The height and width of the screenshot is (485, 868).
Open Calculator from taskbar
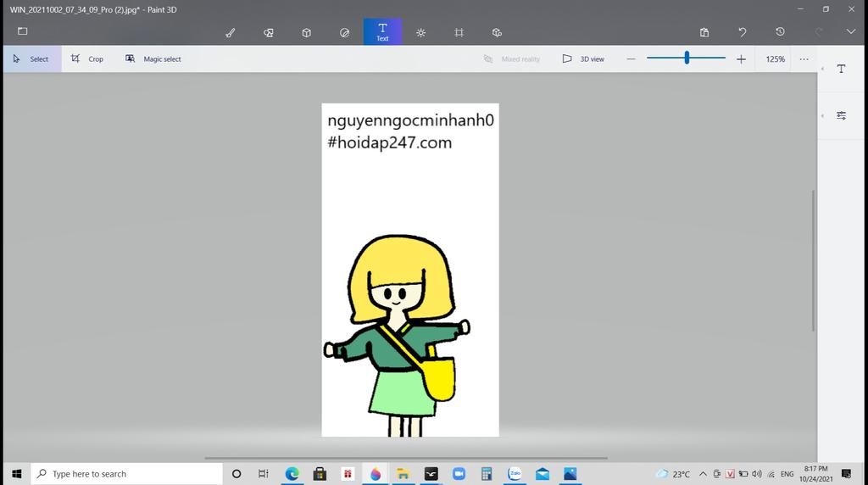(487, 474)
